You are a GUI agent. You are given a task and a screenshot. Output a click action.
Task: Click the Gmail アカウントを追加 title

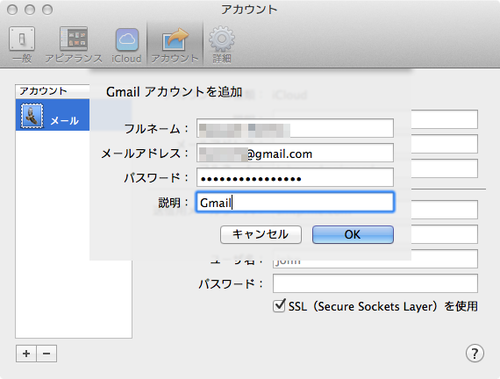(174, 92)
